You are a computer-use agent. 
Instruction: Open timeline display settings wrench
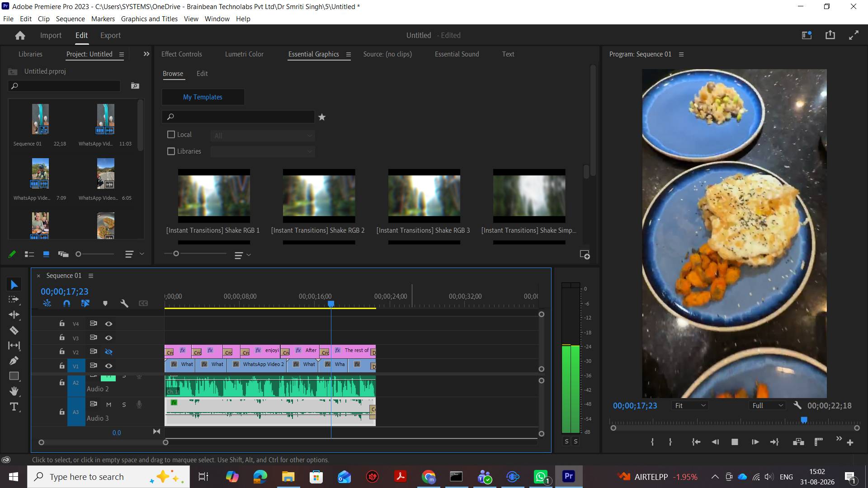coord(124,304)
